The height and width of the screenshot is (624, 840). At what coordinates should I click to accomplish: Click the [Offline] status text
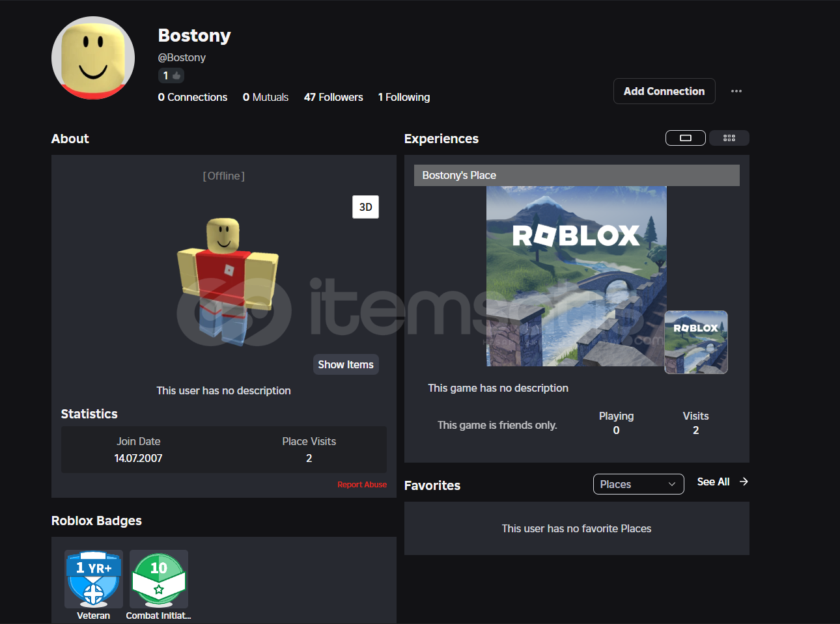(224, 176)
